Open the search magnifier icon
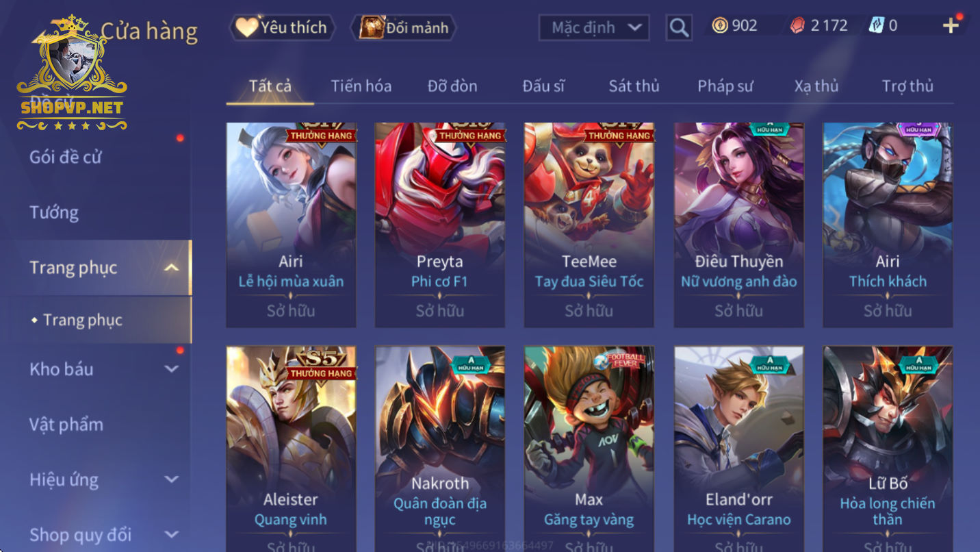The height and width of the screenshot is (552, 980). point(678,27)
